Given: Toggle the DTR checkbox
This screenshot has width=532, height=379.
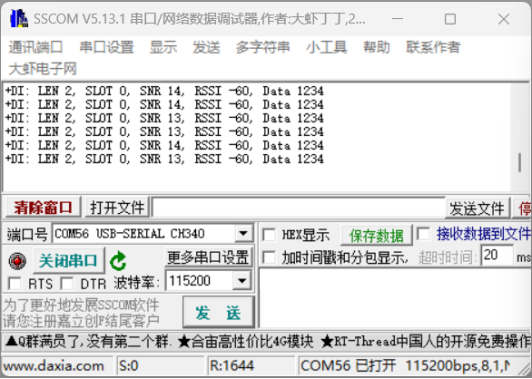Looking at the screenshot, I should coord(67,283).
